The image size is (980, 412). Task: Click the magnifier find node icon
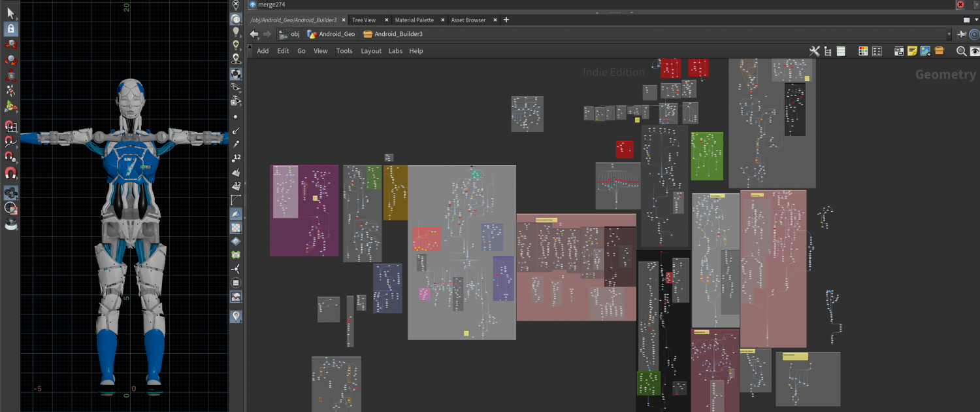(961, 51)
